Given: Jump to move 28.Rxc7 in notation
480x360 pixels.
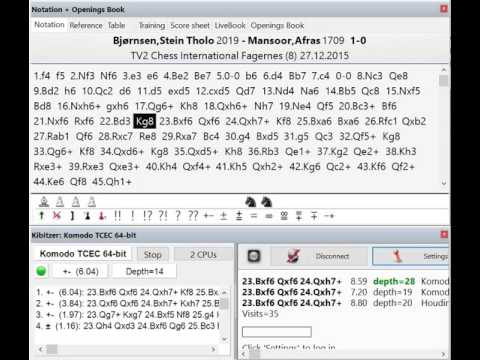Looking at the screenshot, I should (x=115, y=137).
